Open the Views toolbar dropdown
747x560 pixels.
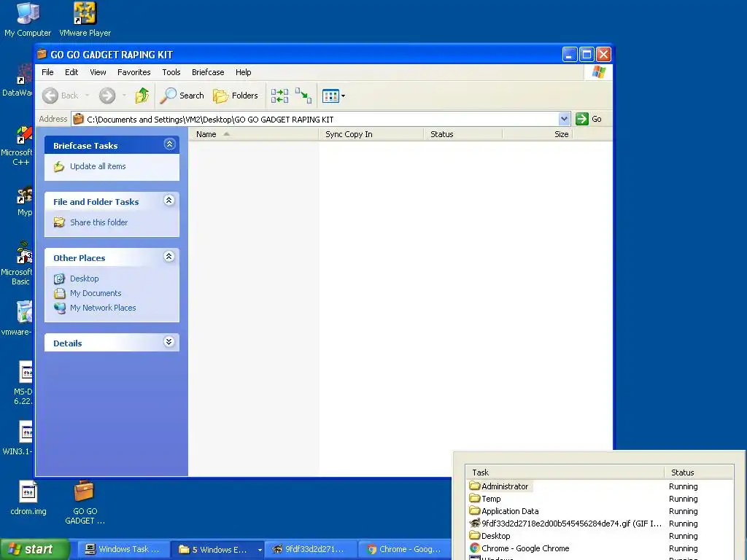333,96
